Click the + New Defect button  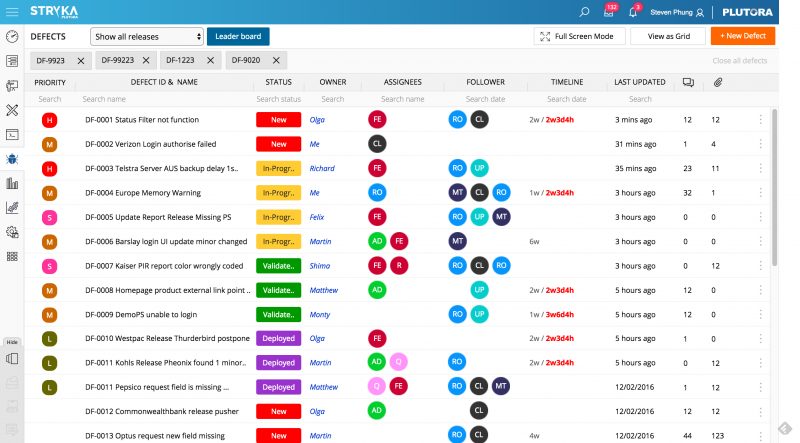click(742, 37)
